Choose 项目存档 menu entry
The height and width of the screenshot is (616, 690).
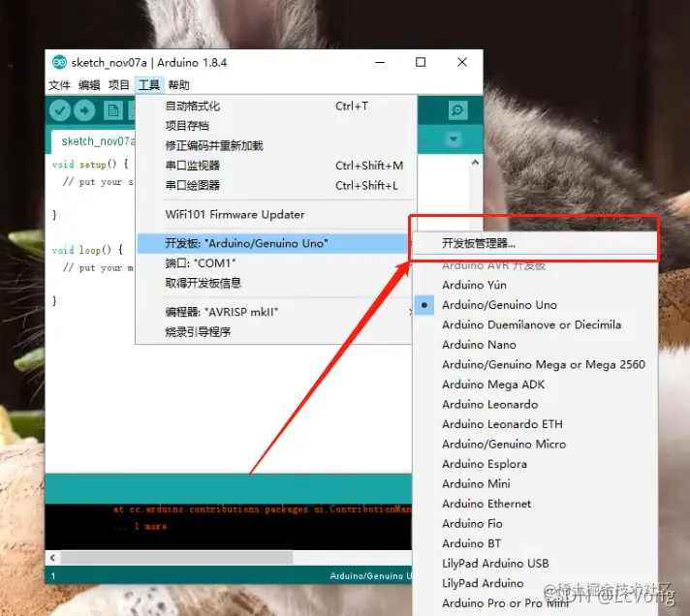point(276,126)
